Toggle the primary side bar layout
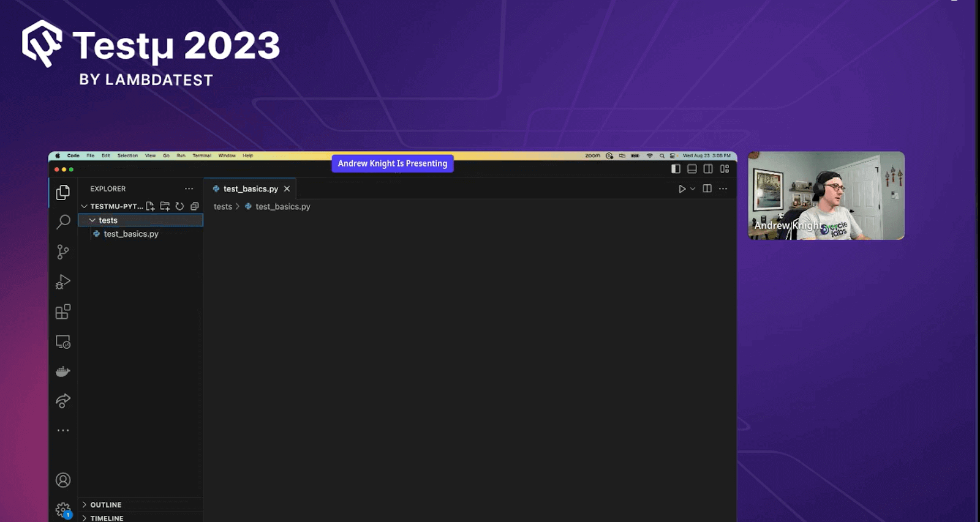 676,169
